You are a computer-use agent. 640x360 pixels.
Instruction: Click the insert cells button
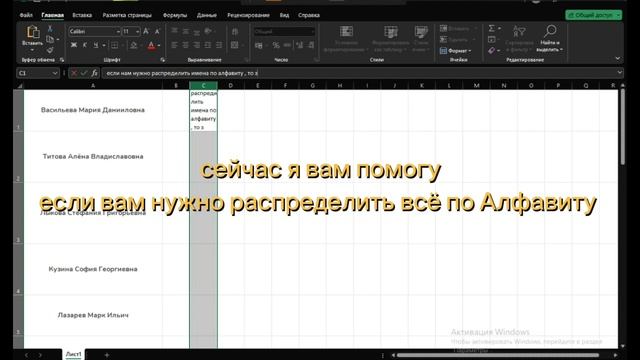pyautogui.click(x=456, y=29)
